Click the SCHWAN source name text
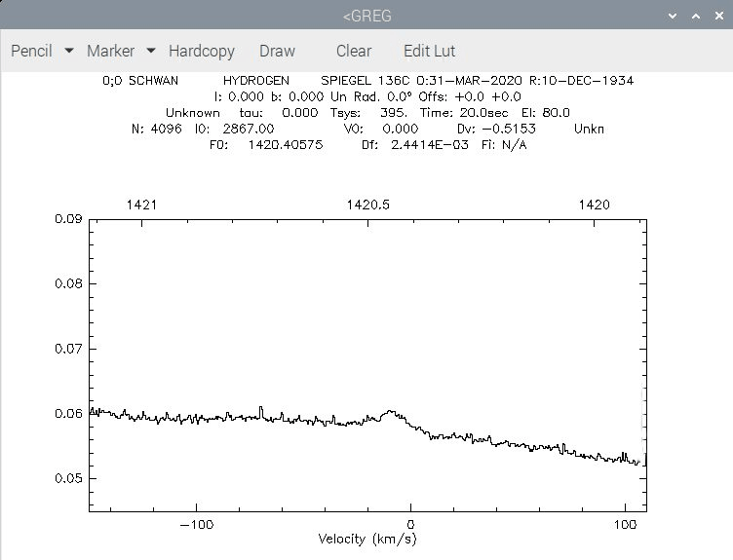 153,81
